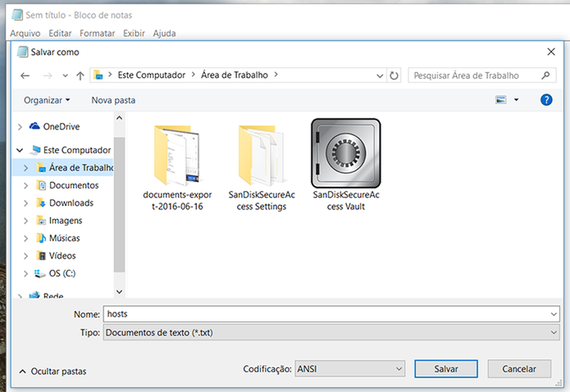Viewport: 570px width, 392px height.
Task: Open Imagens in the navigation pane
Action: pos(65,221)
